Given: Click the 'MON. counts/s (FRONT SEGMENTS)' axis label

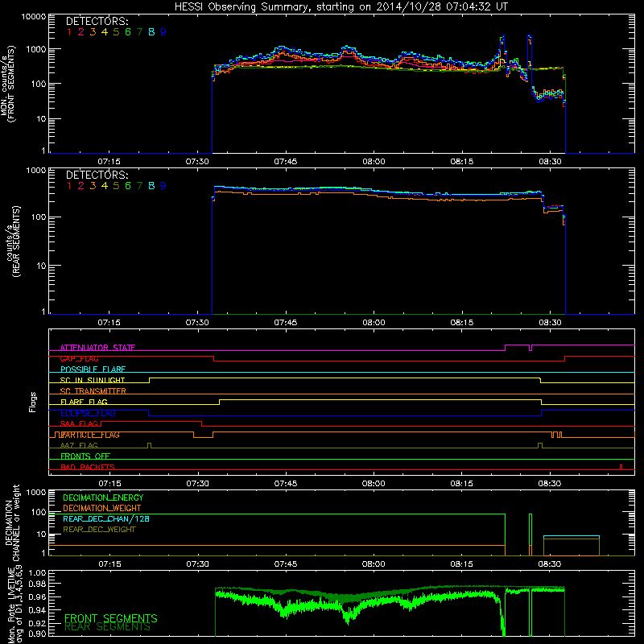Looking at the screenshot, I should [8, 84].
